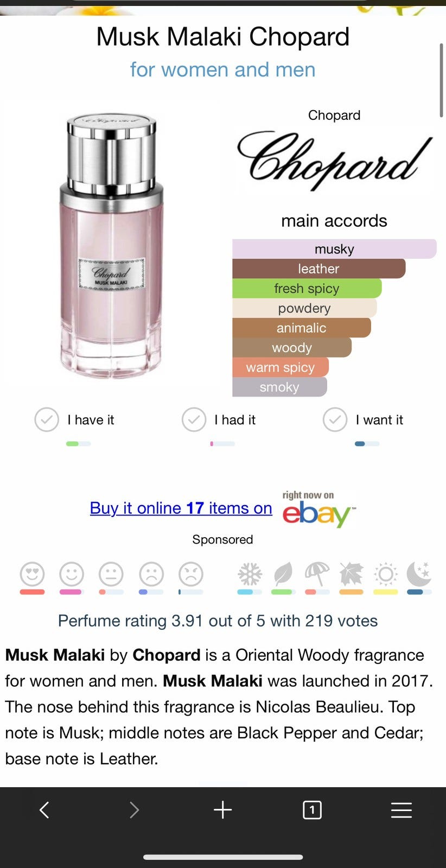446x868 pixels.
Task: Open the 'for women and men' link
Action: tap(222, 69)
